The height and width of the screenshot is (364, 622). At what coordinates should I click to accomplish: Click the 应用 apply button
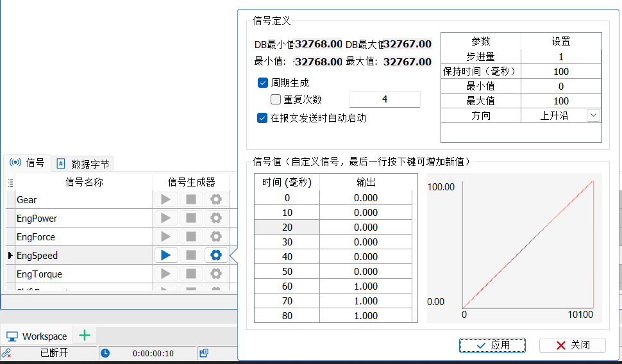[x=492, y=345]
